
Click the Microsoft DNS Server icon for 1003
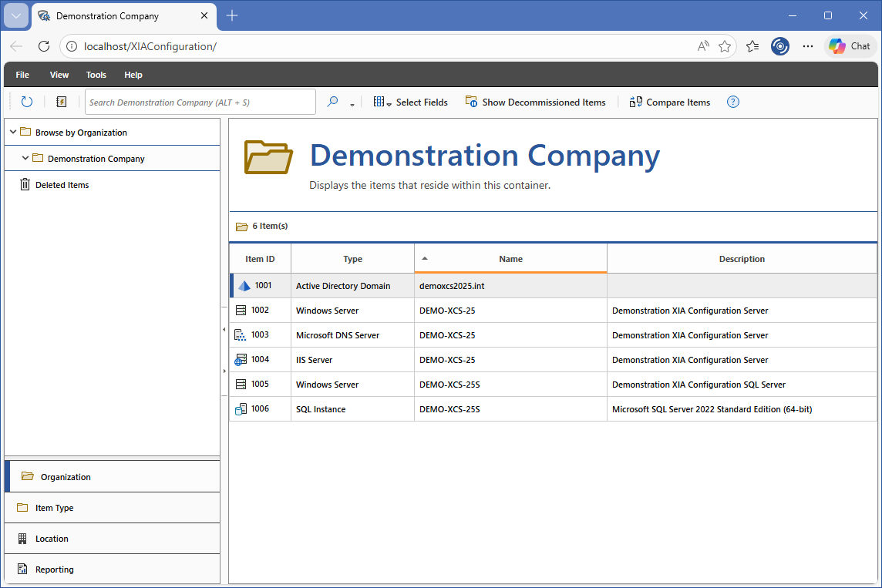point(241,335)
